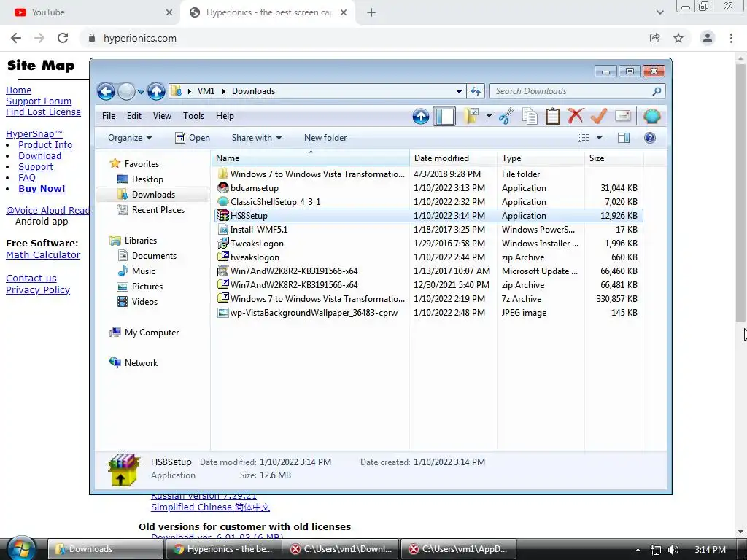
Task: Click the Explorer Back arrow button
Action: (x=106, y=91)
